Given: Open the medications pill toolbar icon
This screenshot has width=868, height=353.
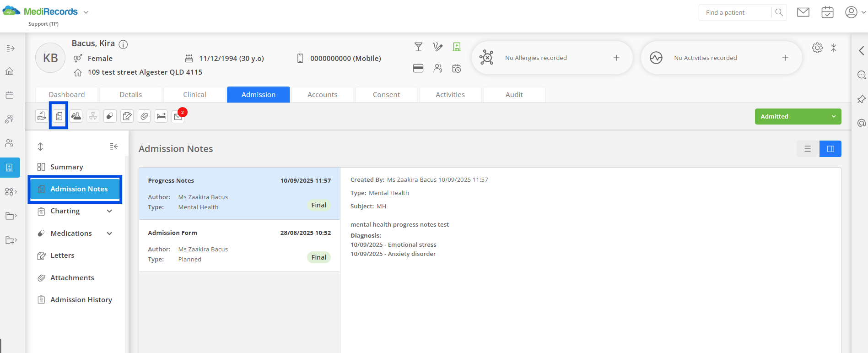Looking at the screenshot, I should tap(110, 116).
